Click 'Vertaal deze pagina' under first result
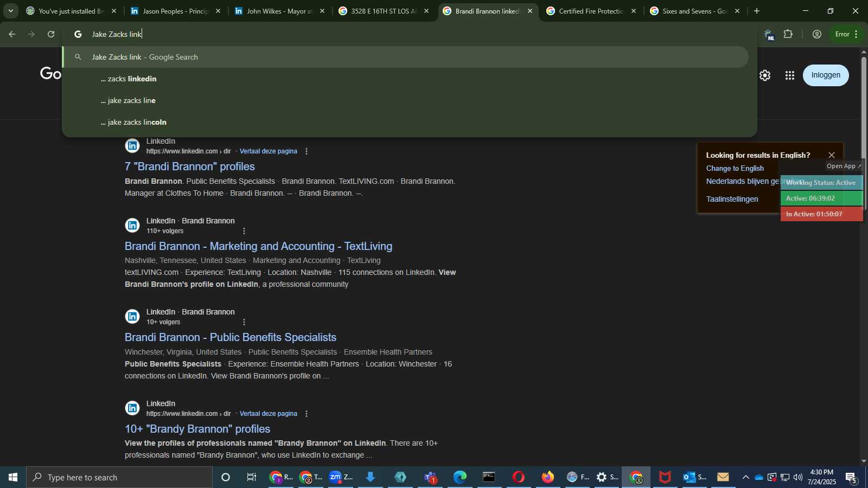868x488 pixels. point(269,151)
